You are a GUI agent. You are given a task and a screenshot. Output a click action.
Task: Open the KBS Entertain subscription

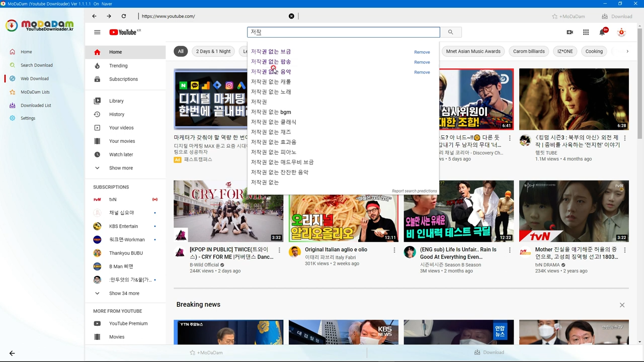[125, 226]
